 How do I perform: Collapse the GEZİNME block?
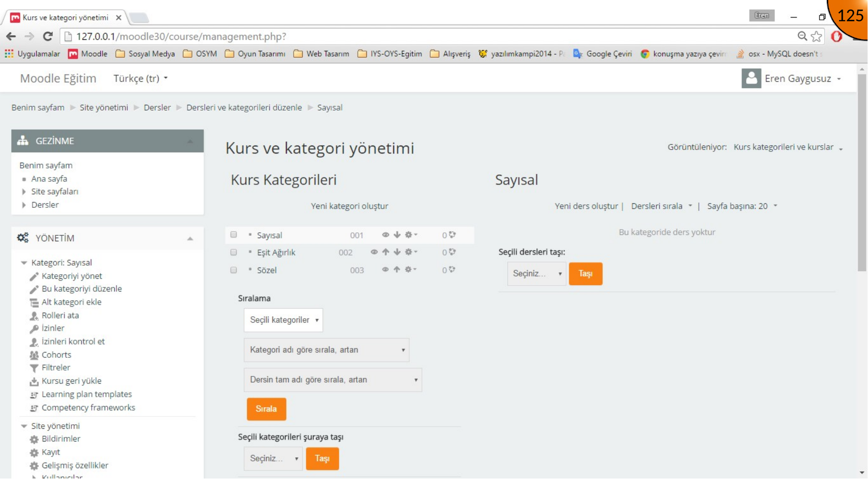tap(190, 141)
